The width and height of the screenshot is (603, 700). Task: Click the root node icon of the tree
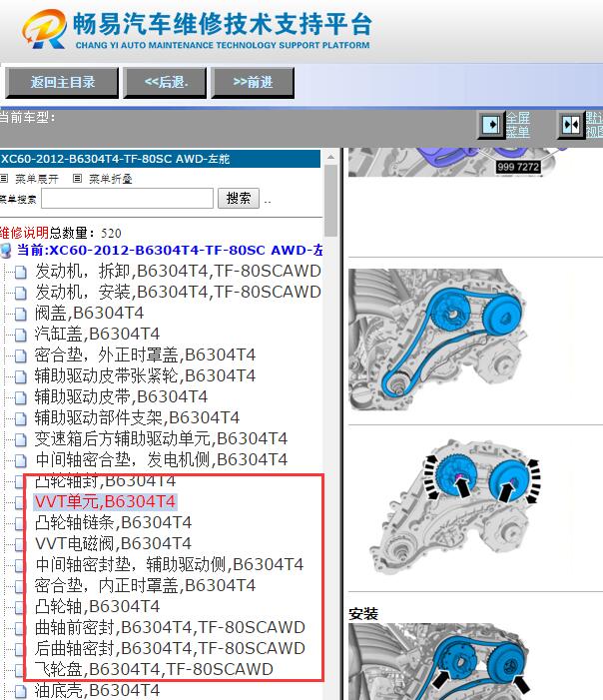6,251
